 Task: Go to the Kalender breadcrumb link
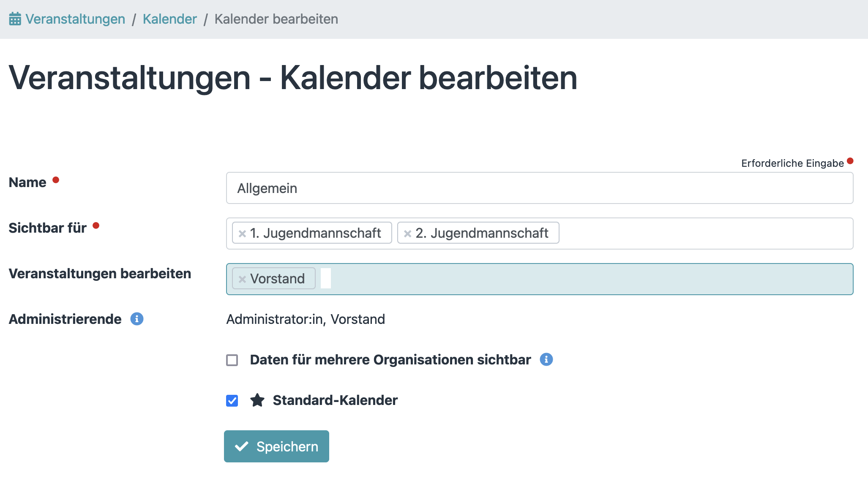169,19
